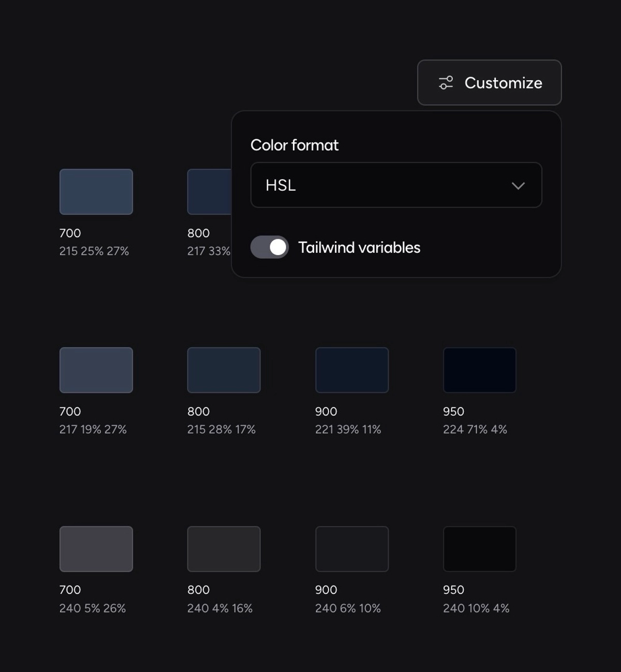This screenshot has height=672, width=621.
Task: Select the 900 swatch above 221 39% 11%
Action: pyautogui.click(x=352, y=370)
